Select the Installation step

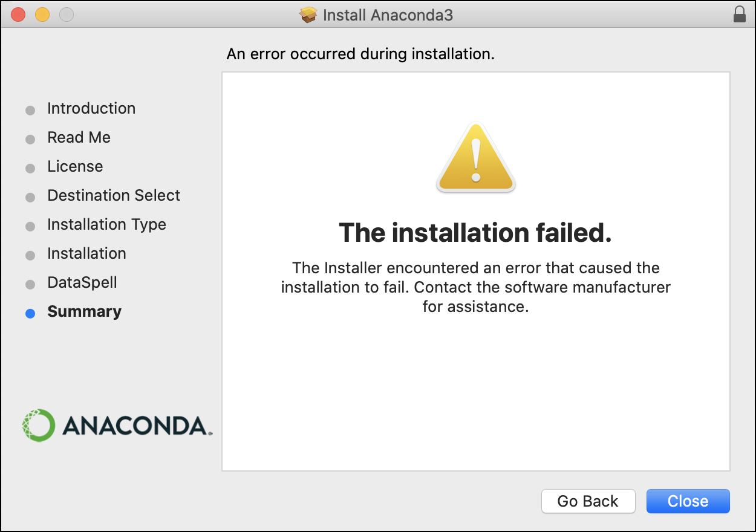pos(87,253)
